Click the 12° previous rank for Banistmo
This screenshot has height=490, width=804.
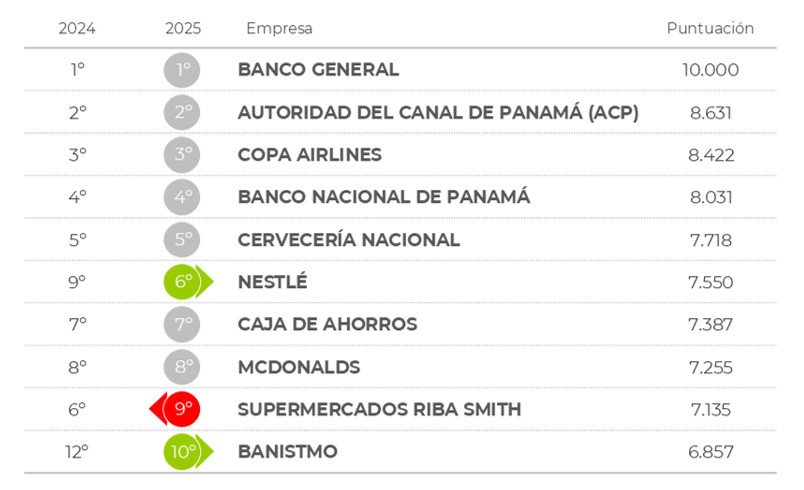[77, 452]
